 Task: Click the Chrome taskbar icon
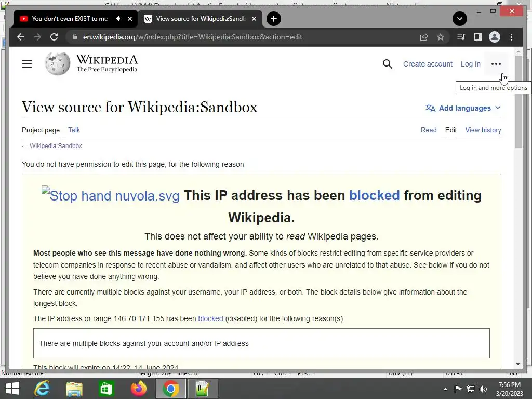(x=170, y=389)
